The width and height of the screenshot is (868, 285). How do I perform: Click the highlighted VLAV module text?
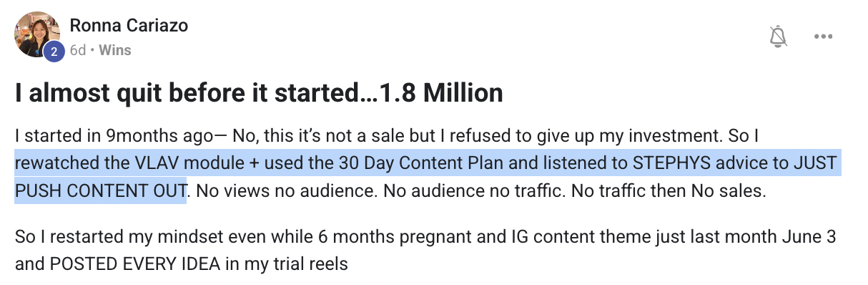[157, 163]
